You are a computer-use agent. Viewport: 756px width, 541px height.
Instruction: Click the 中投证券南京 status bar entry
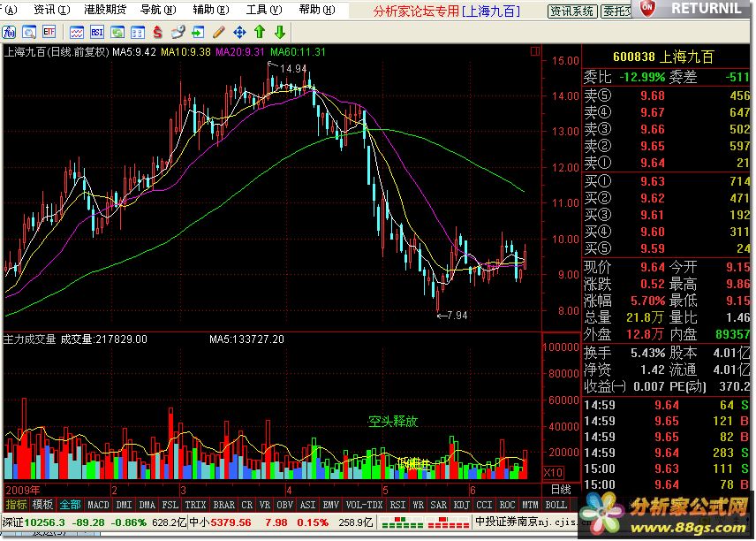coord(526,522)
